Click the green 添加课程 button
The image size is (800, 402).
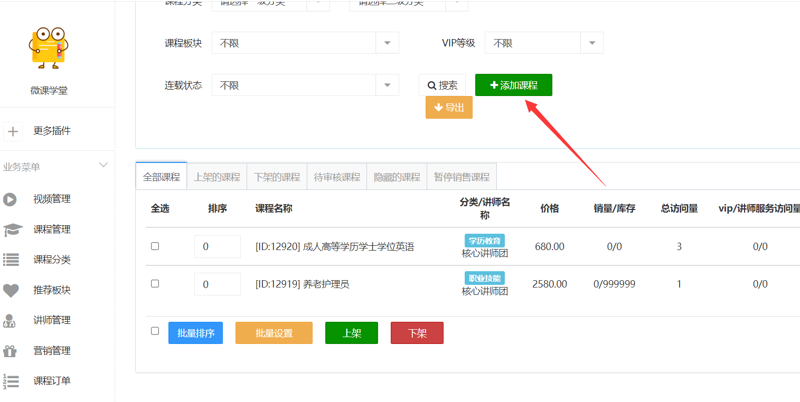pyautogui.click(x=514, y=85)
